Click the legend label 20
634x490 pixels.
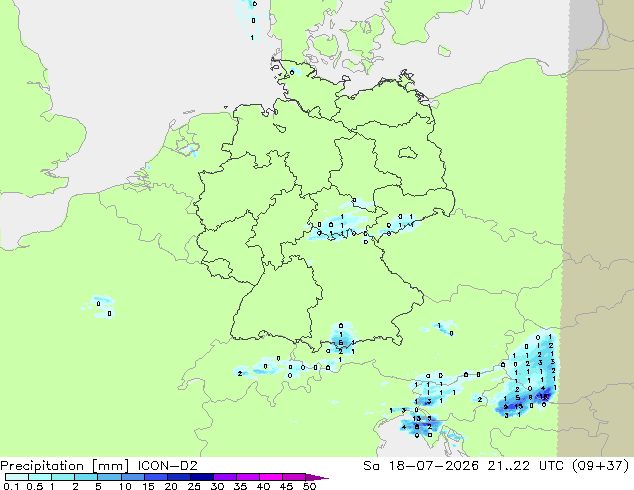pyautogui.click(x=171, y=486)
